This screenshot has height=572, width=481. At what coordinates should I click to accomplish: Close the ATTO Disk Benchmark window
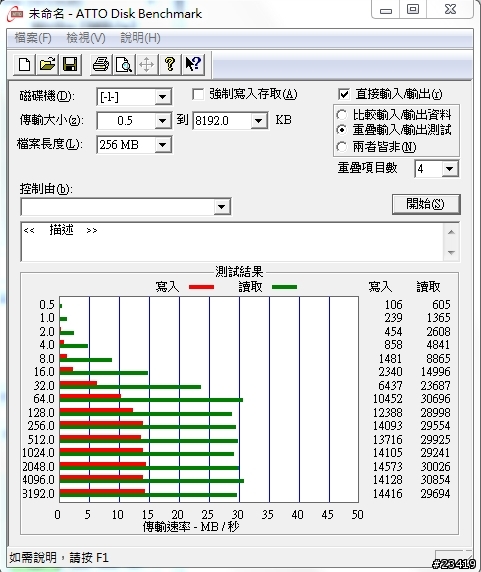(451, 9)
